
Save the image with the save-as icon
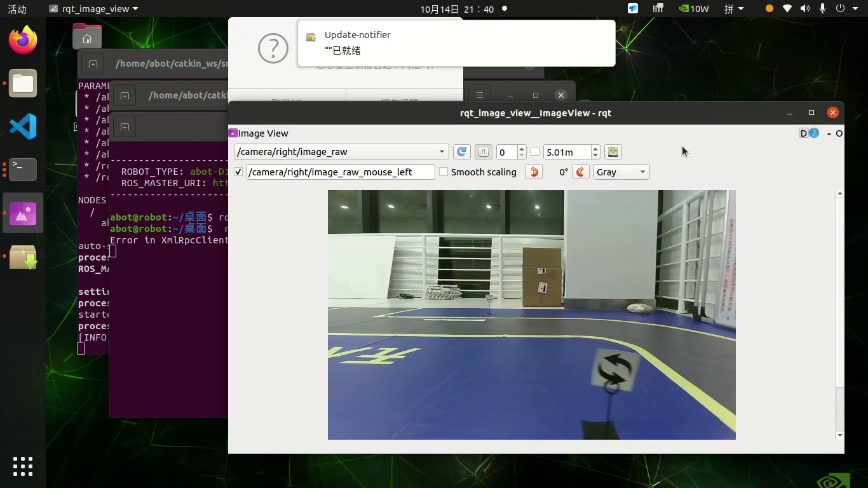pos(613,152)
